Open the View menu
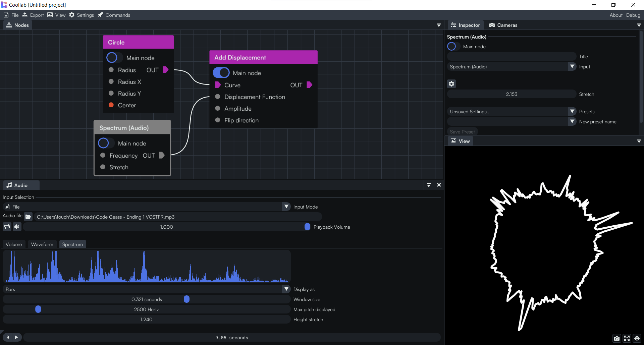Screen dimensions: 644x345 (x=56, y=15)
